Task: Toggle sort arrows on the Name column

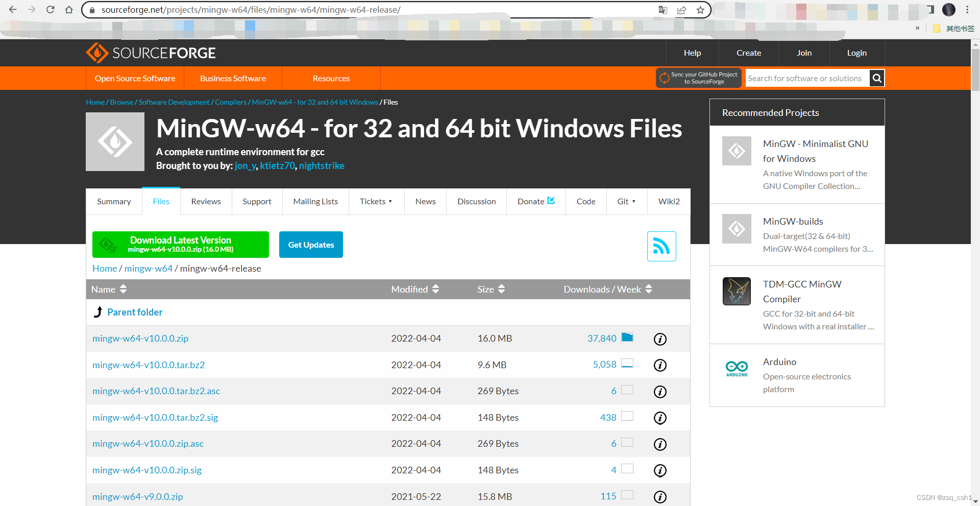Action: point(122,289)
